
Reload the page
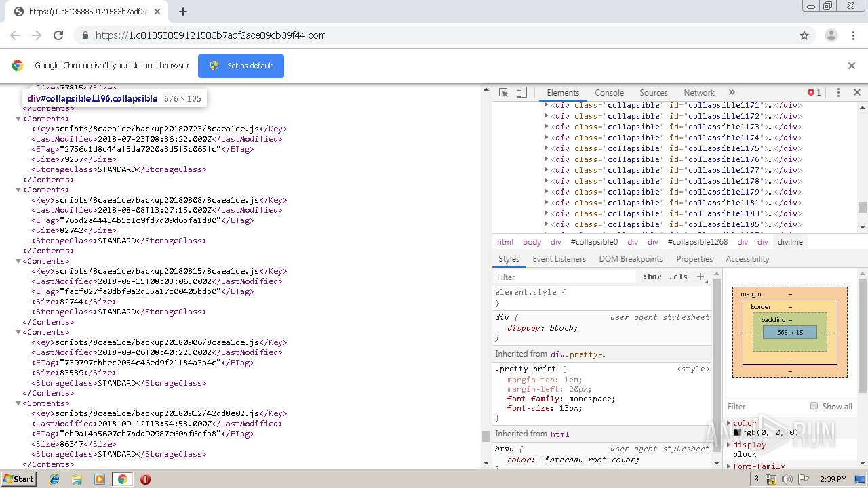click(58, 35)
